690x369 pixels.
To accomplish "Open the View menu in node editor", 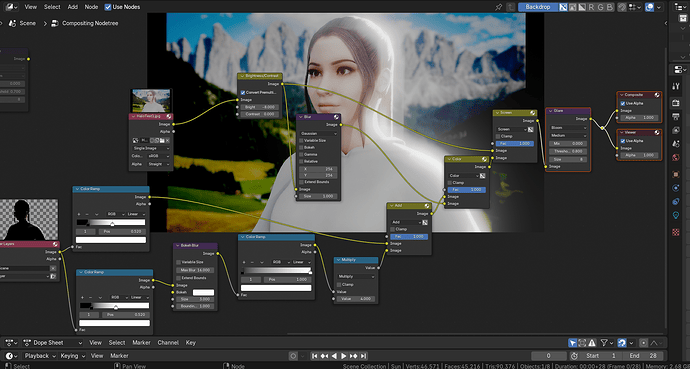I will tap(31, 7).
